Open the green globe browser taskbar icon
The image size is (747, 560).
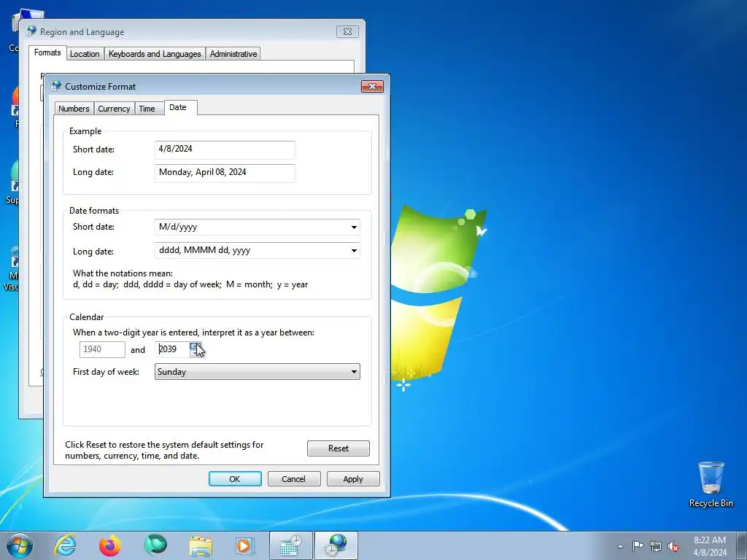point(155,545)
